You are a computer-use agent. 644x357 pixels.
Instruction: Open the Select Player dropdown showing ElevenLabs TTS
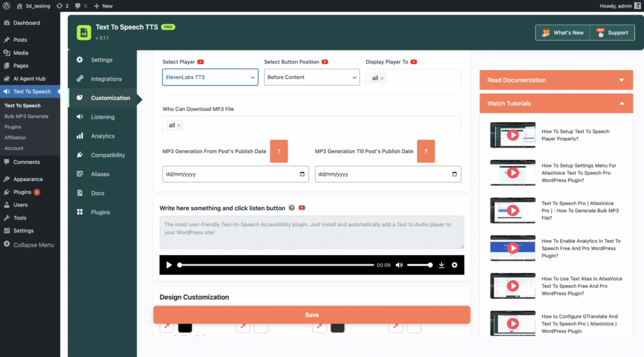tap(210, 77)
